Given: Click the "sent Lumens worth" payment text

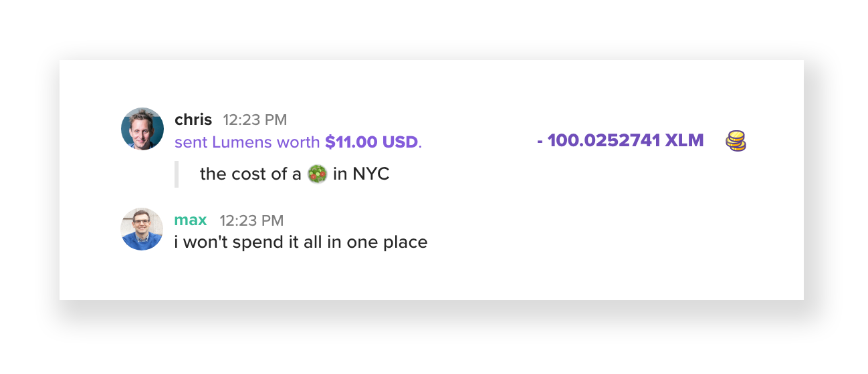Looking at the screenshot, I should 247,142.
